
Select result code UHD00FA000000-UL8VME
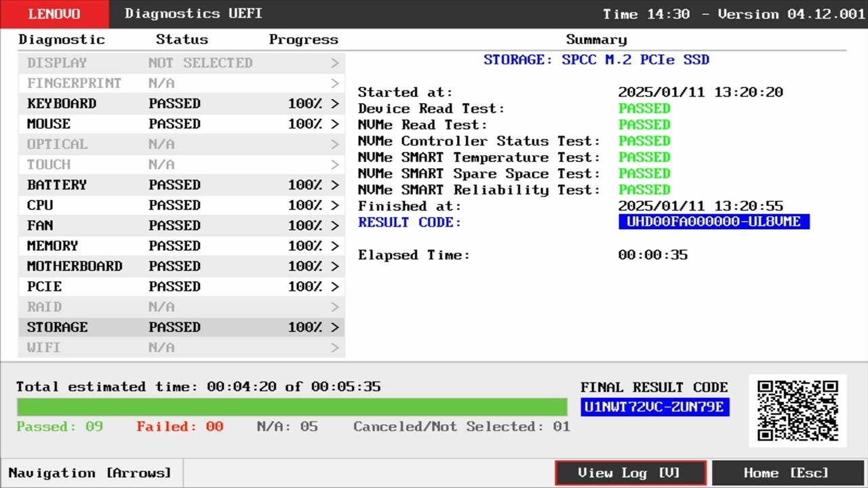pyautogui.click(x=714, y=222)
